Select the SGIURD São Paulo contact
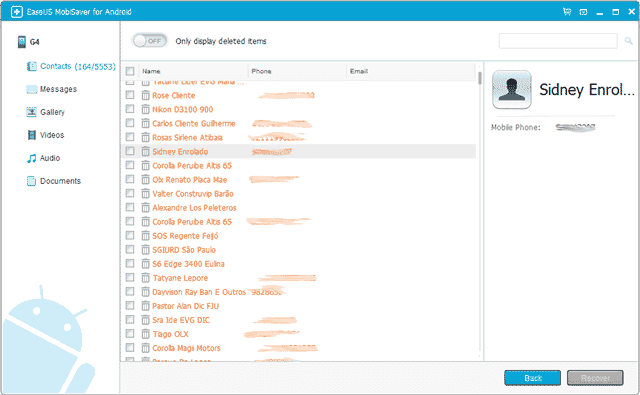 184,250
